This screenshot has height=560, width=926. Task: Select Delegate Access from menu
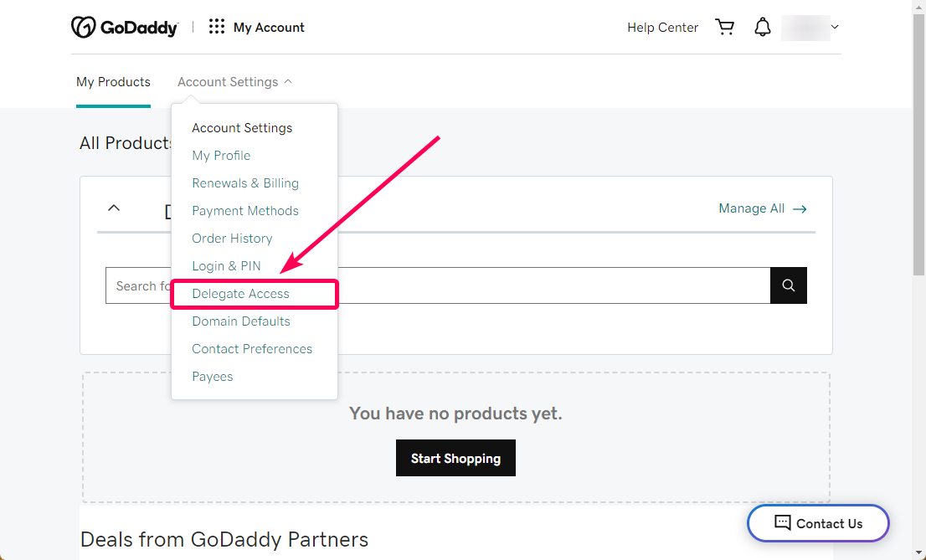pos(240,294)
